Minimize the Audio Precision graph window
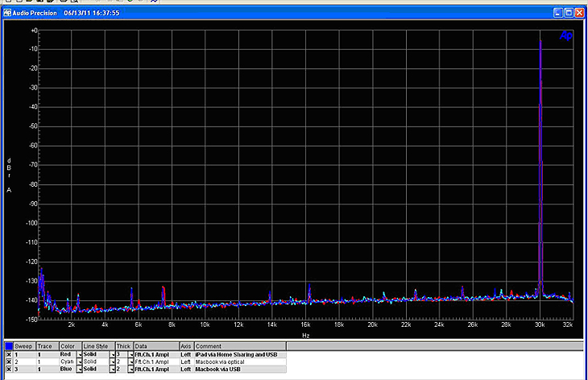This screenshot has height=380, width=588. coord(557,13)
